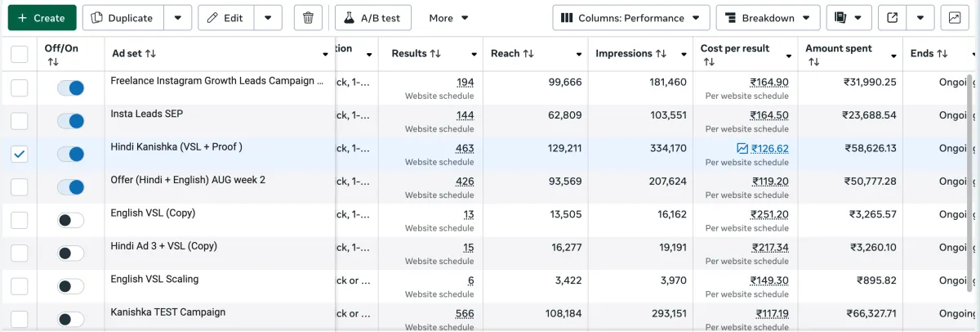Open the More menu
The width and height of the screenshot is (980, 332).
tap(448, 18)
